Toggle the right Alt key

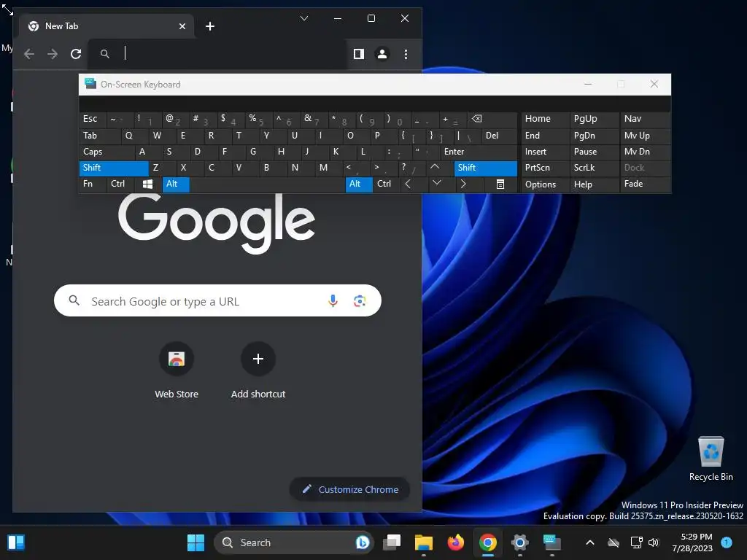pyautogui.click(x=359, y=184)
